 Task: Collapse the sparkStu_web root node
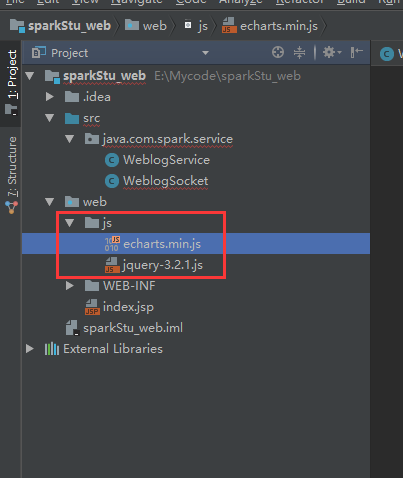tap(30, 76)
